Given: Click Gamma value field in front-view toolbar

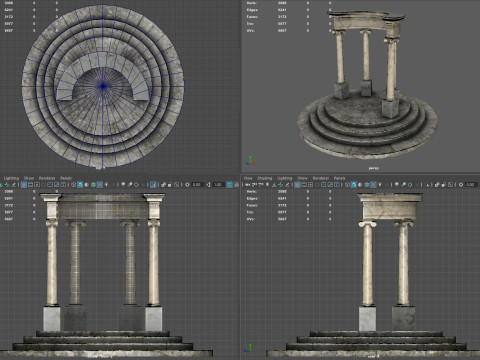Looking at the screenshot, I should (218, 184).
